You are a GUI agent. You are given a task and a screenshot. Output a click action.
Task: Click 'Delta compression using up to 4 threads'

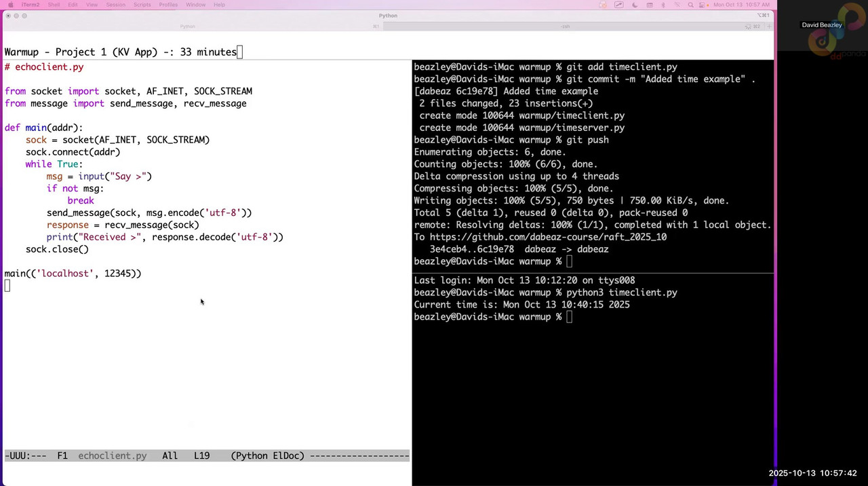(x=516, y=176)
